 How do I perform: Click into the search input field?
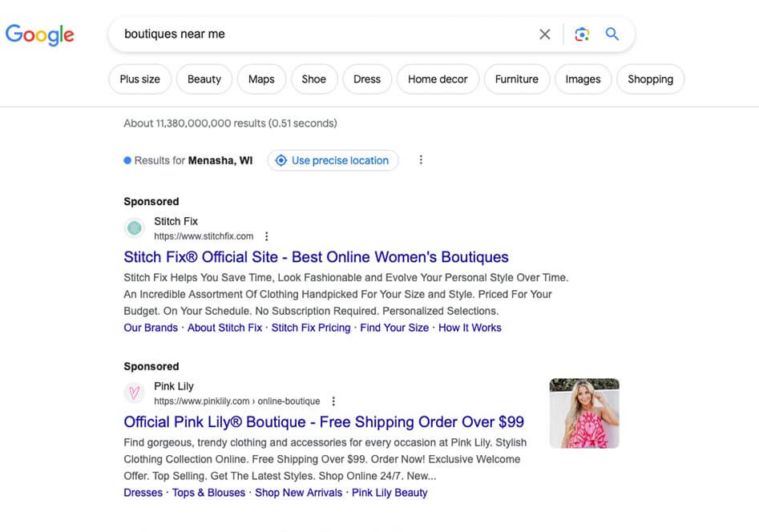[x=321, y=34]
